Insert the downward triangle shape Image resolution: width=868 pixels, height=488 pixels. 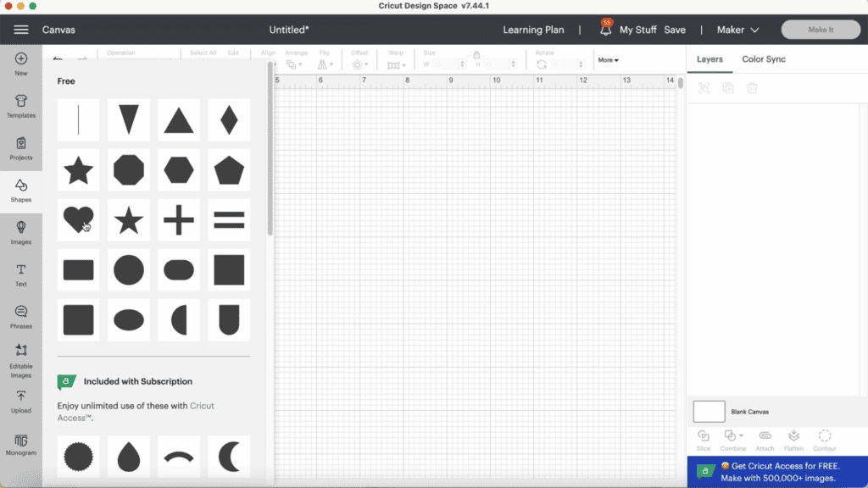point(129,120)
